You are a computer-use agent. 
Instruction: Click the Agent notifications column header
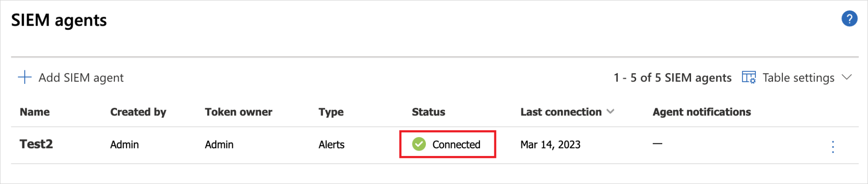point(701,112)
